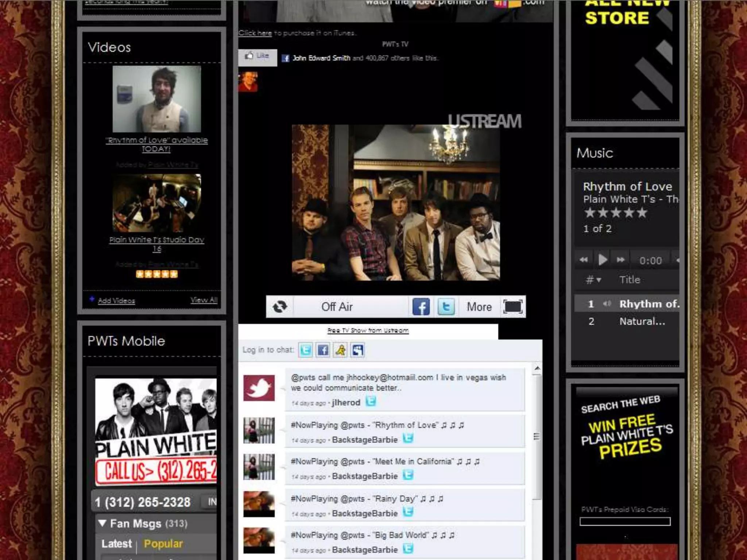Enter fullscreen on the Ustream player
Image resolution: width=747 pixels, height=560 pixels.
pos(512,307)
